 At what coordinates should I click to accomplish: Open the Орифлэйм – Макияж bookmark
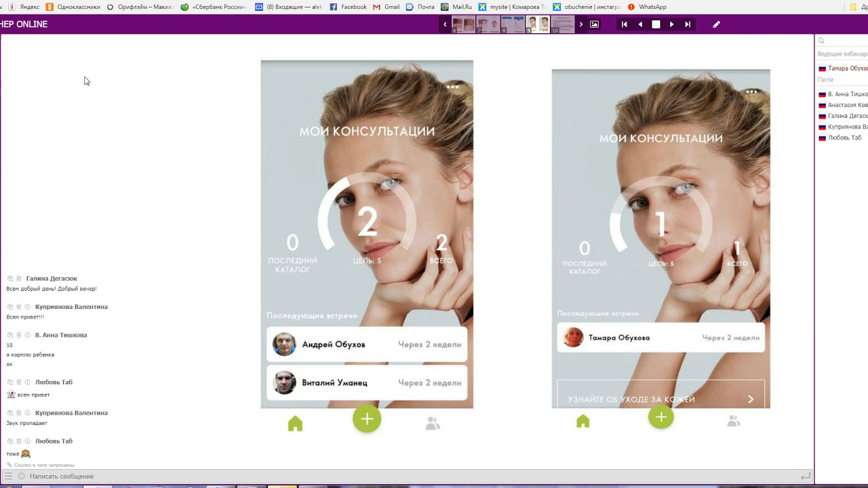(x=140, y=7)
